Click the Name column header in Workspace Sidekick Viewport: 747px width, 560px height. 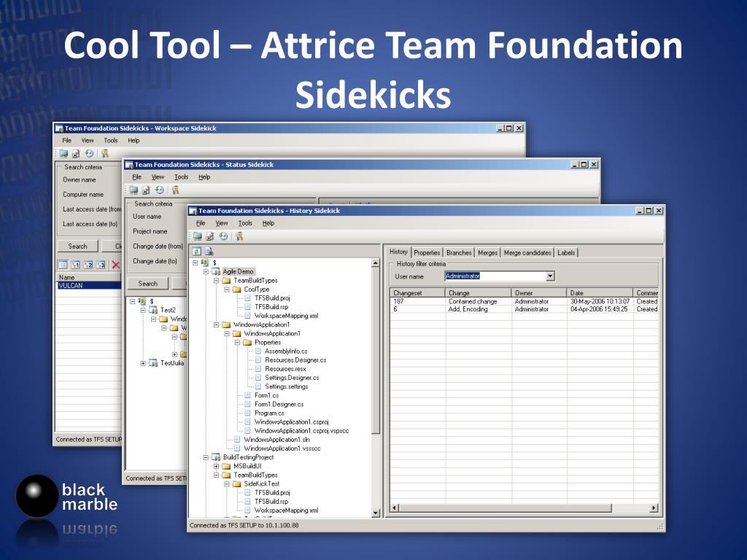pyautogui.click(x=88, y=277)
